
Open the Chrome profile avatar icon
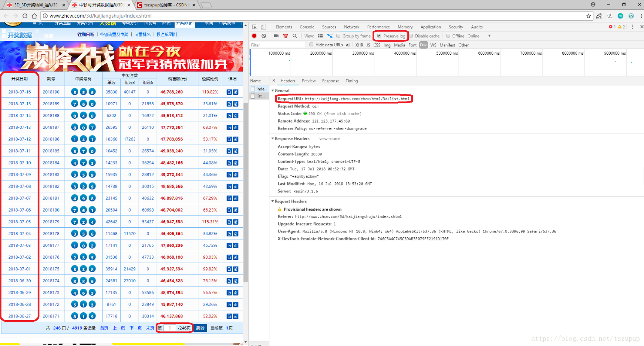click(593, 4)
